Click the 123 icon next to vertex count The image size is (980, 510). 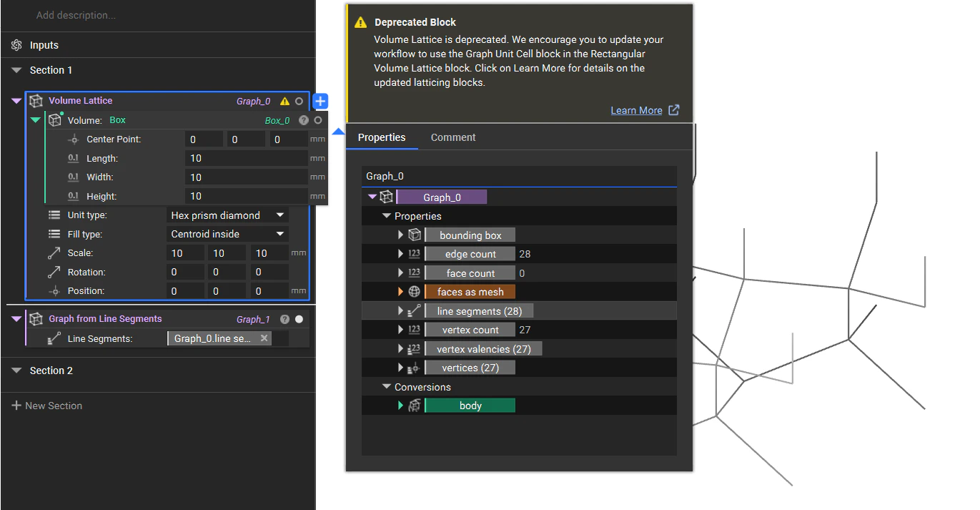click(x=414, y=329)
